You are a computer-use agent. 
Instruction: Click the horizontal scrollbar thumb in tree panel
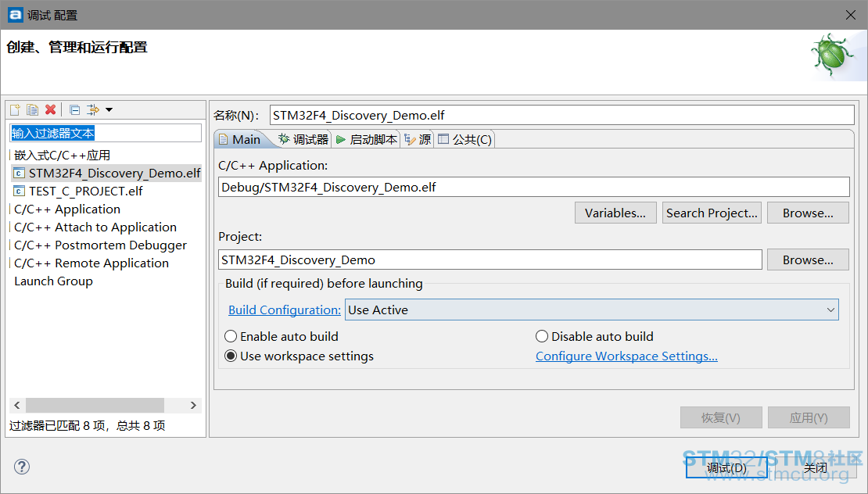(x=95, y=406)
